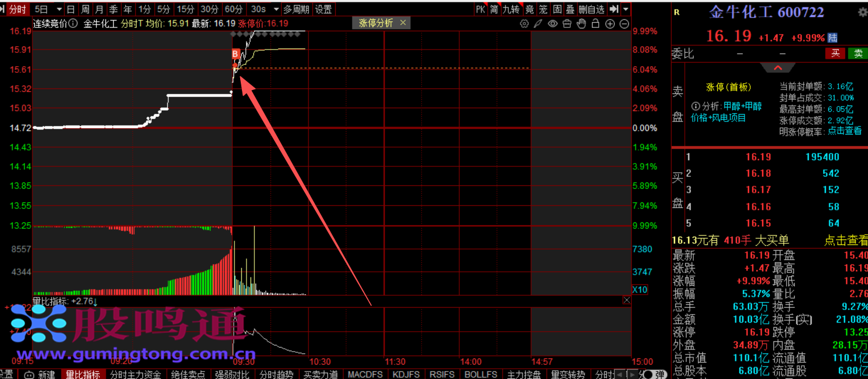
Task: Click the R margin mark beside stock name
Action: click(677, 12)
